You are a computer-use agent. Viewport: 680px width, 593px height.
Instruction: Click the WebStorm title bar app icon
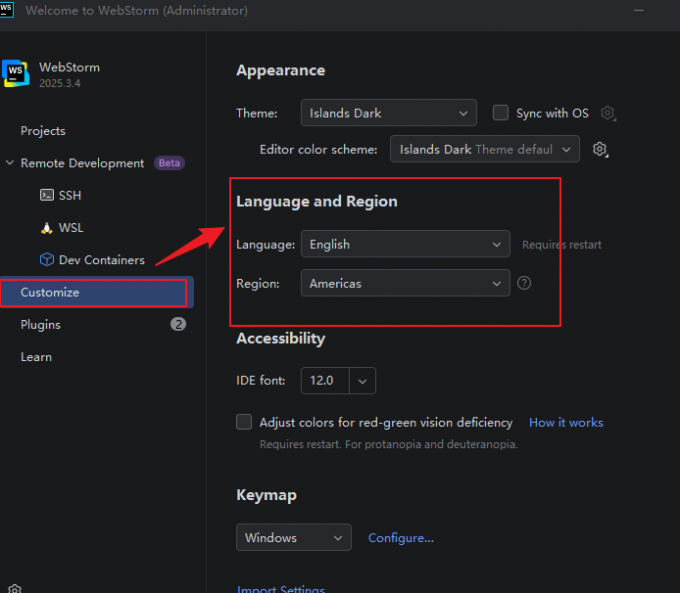(7, 10)
